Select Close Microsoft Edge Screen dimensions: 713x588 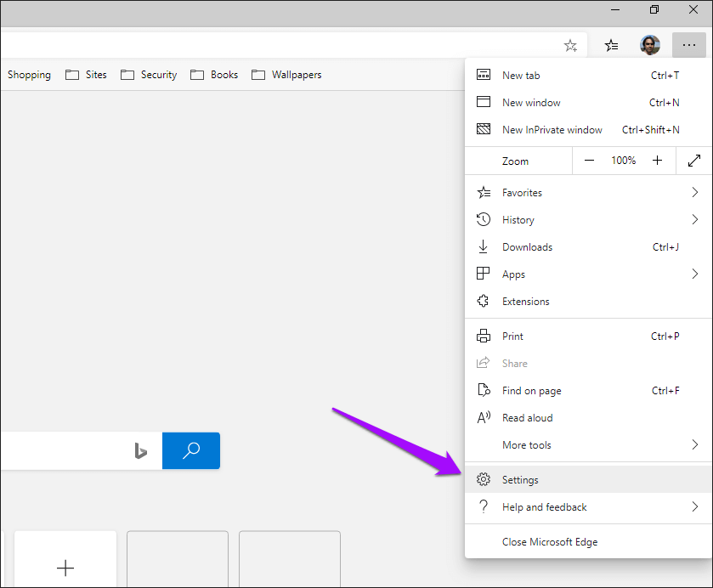point(549,542)
